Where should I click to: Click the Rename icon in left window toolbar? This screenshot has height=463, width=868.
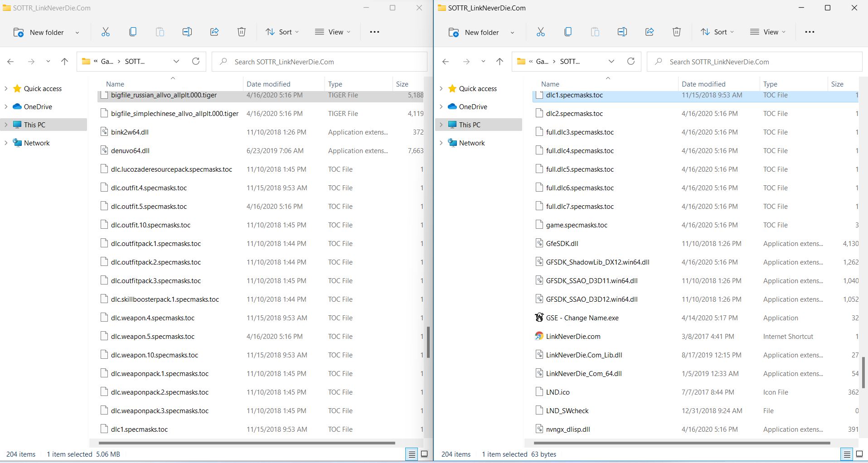click(x=187, y=32)
